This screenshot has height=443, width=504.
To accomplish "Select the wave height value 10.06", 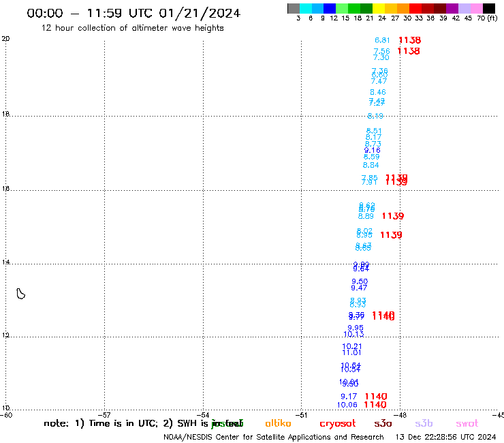I will (347, 405).
